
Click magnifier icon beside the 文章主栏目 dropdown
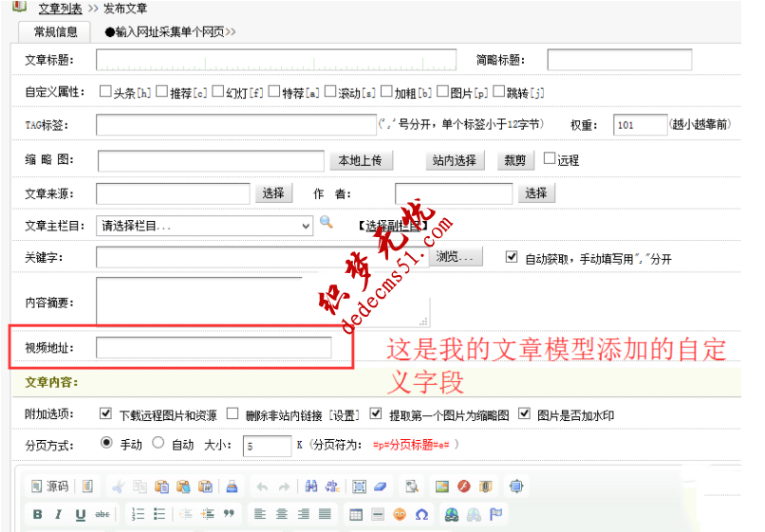(326, 222)
